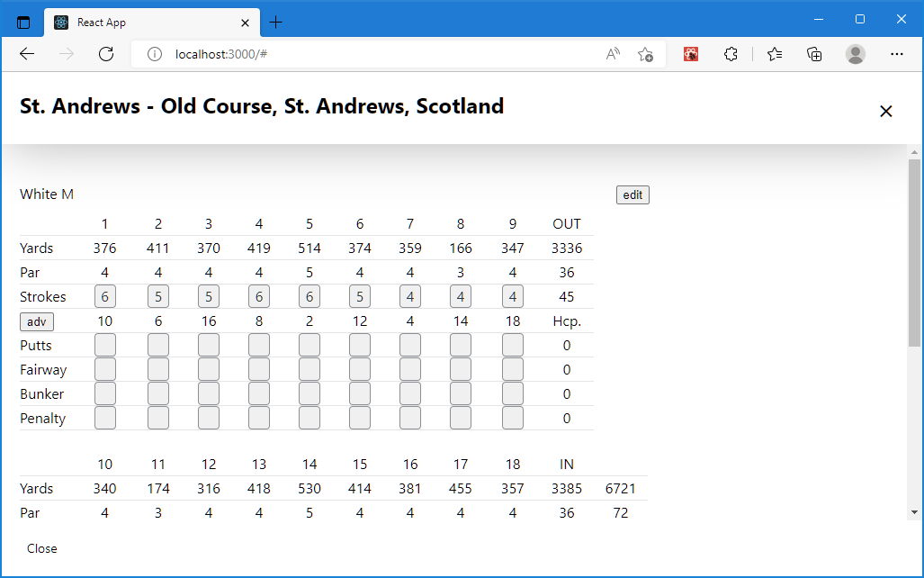Screen dimensions: 924x578
Task: Open the red extension icon in toolbar
Action: tap(691, 54)
